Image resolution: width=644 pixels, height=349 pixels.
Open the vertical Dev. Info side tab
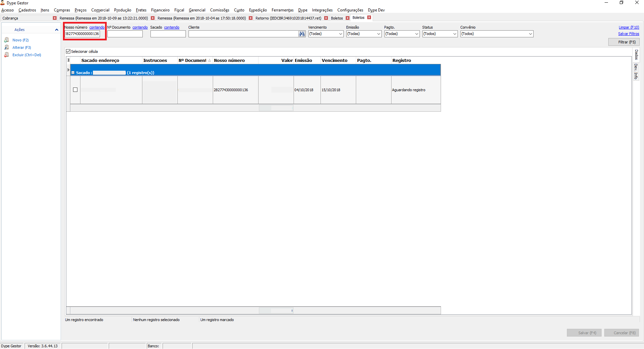[636, 71]
